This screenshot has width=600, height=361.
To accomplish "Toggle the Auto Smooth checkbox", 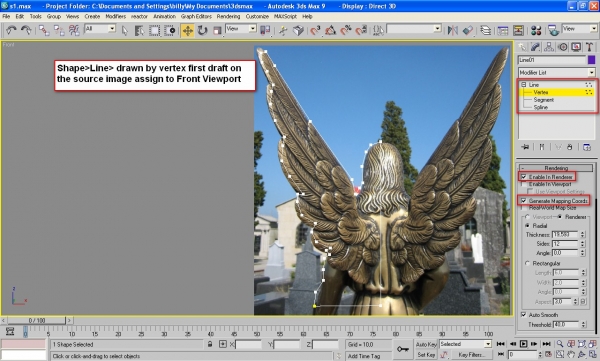I will point(523,315).
